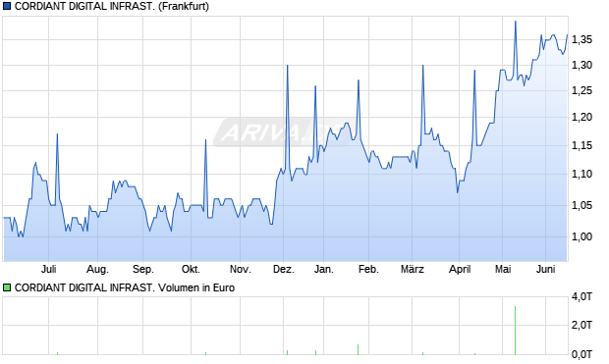Click the 1,15 price axis value

[581, 145]
